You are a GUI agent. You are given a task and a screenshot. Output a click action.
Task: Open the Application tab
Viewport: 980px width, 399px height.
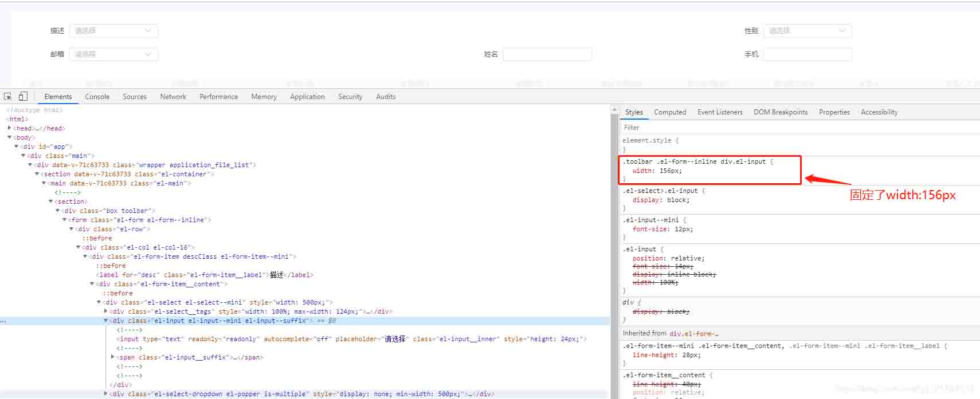[307, 97]
